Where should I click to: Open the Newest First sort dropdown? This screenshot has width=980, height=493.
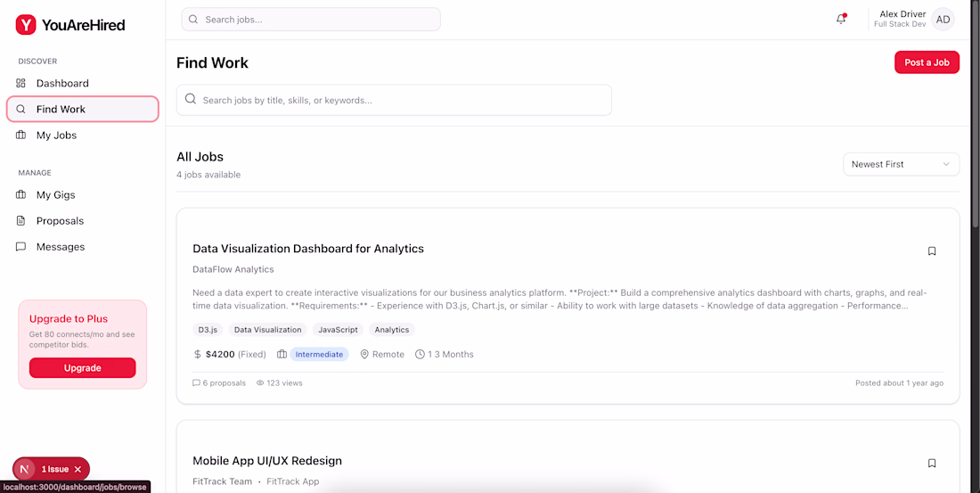coord(901,164)
